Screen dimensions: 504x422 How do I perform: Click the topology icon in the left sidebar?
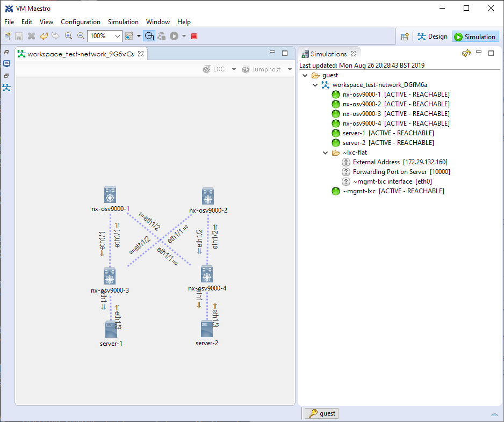tap(6, 88)
